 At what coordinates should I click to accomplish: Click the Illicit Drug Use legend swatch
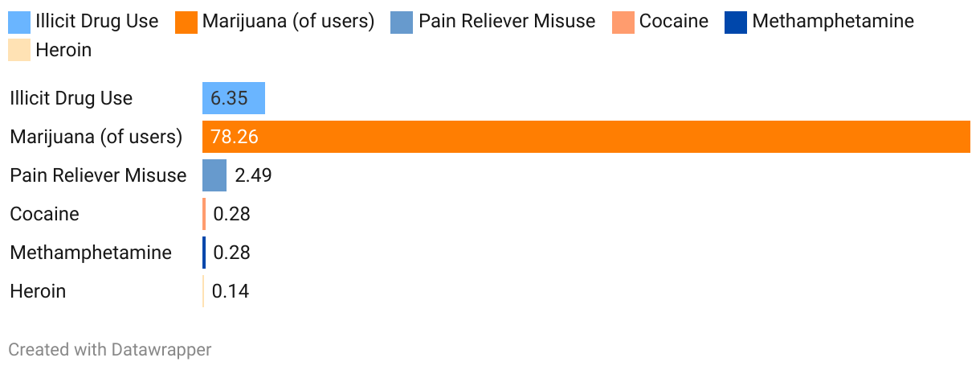pyautogui.click(x=19, y=22)
